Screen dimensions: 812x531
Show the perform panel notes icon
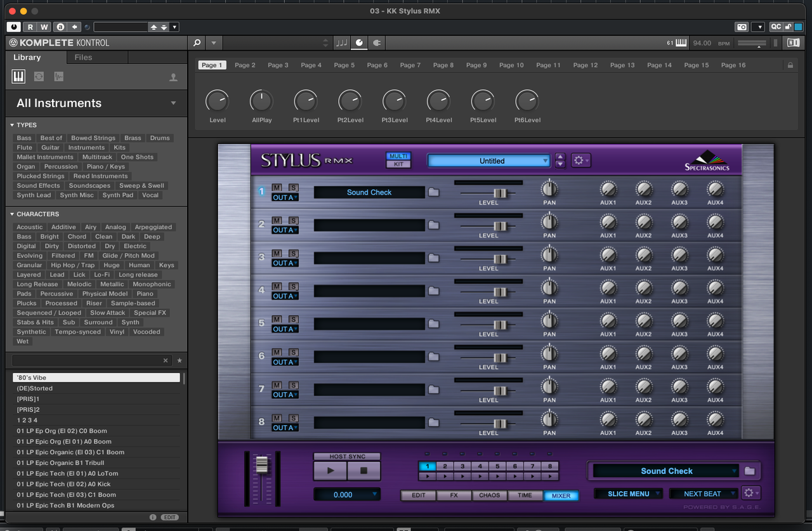pos(342,43)
